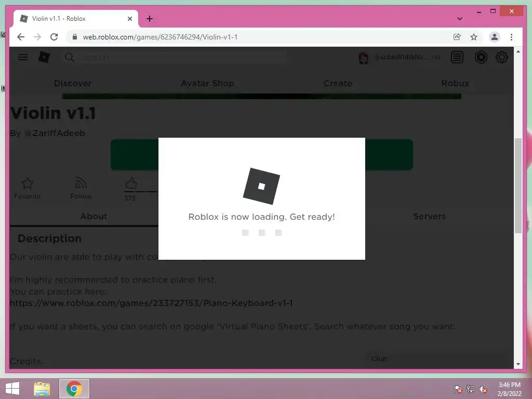View site security lock information
532x399 pixels.
pos(75,37)
